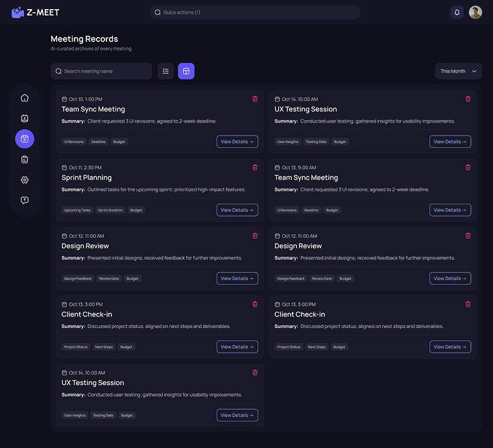The width and height of the screenshot is (493, 448).
Task: Select Deadline tag on Oct 13 9:00 AM meeting
Action: point(311,210)
